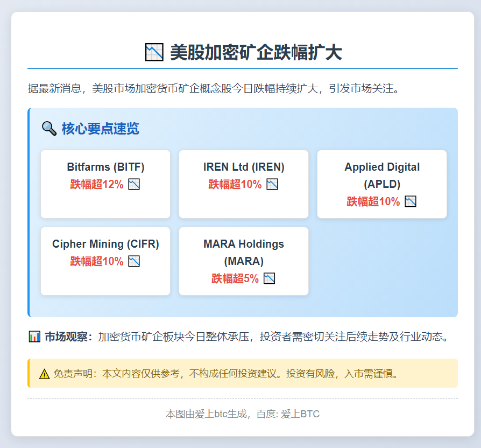
Task: Open the Bitfarms (BITF) stock card
Action: pyautogui.click(x=105, y=184)
